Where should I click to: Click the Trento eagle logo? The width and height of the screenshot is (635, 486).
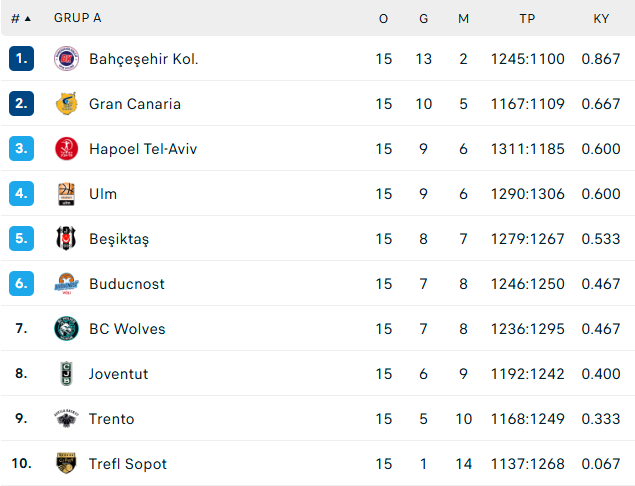[66, 418]
